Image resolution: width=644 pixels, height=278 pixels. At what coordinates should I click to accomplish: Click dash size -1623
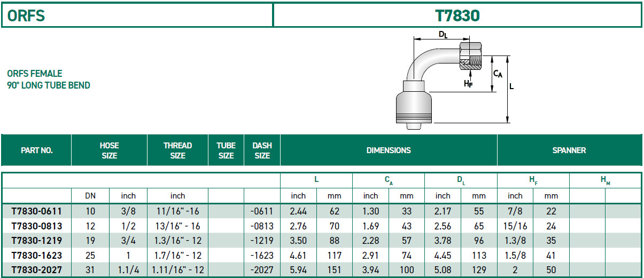(x=262, y=256)
